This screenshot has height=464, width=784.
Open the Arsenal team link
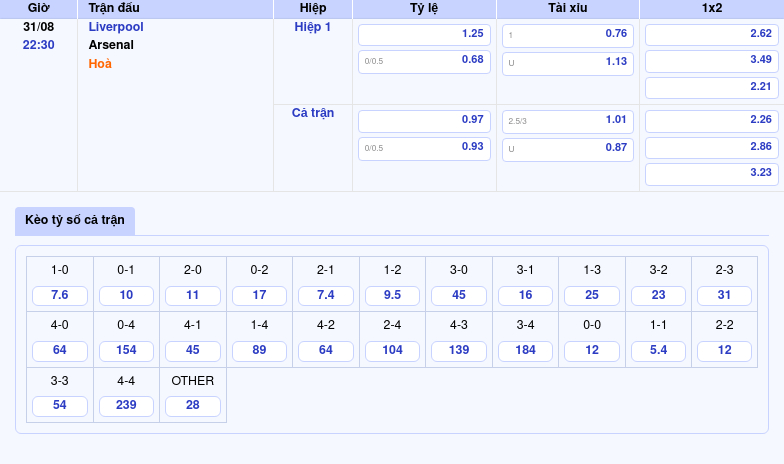pos(111,45)
